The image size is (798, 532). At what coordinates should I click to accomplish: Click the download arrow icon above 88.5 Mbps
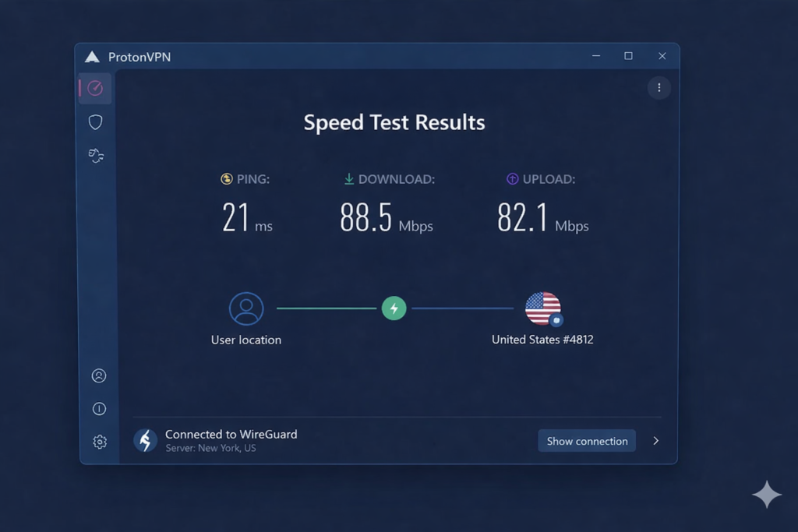348,178
